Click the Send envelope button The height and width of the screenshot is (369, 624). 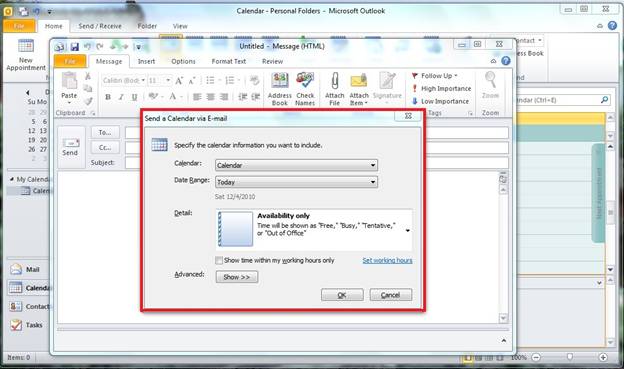pyautogui.click(x=70, y=147)
